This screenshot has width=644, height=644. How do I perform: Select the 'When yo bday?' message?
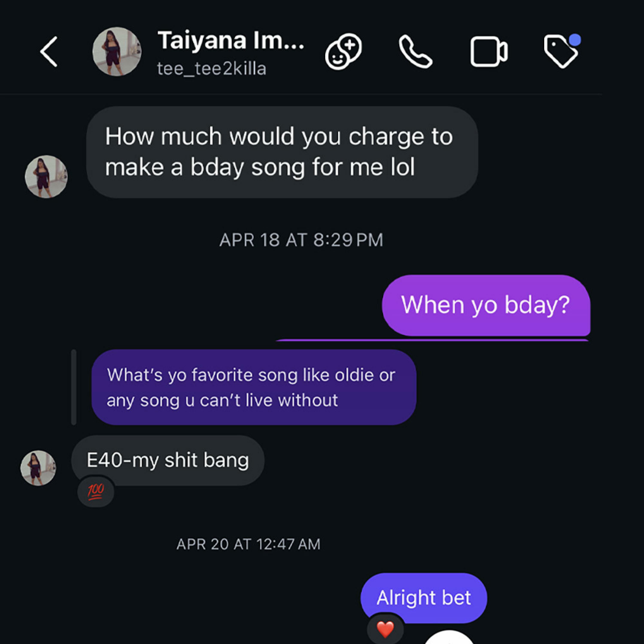pos(486,305)
